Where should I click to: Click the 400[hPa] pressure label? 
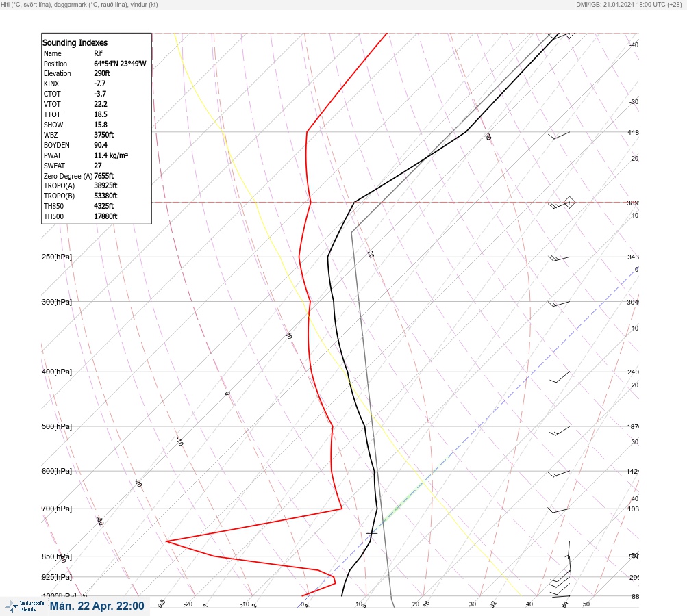pyautogui.click(x=57, y=372)
